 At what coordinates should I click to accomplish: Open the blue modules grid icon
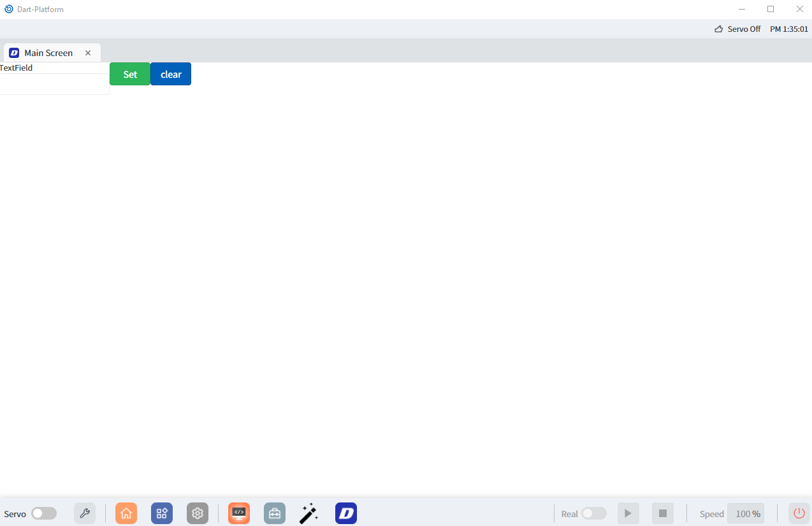point(162,513)
